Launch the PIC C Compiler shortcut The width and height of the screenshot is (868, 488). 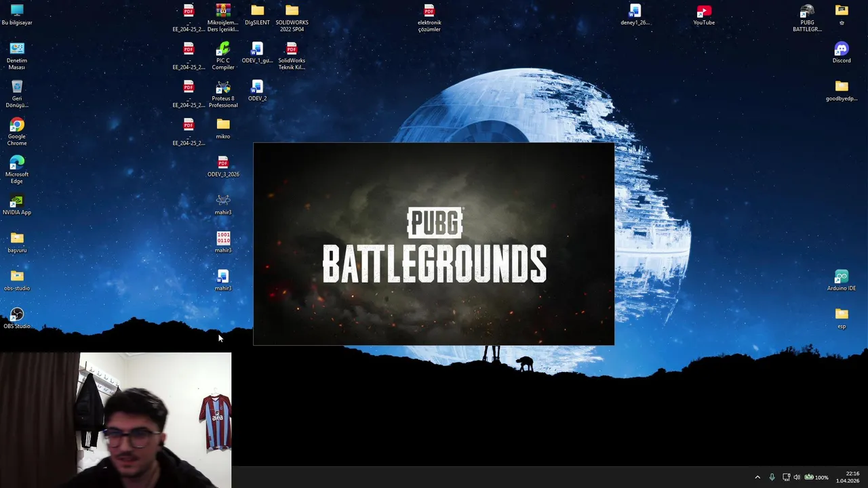click(223, 56)
